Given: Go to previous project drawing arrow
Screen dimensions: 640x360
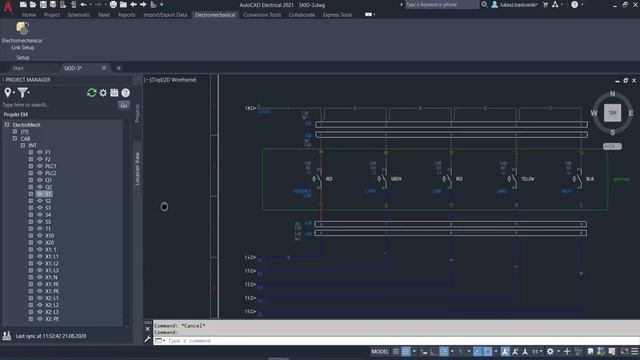Looking at the screenshot, I should 133,4.
